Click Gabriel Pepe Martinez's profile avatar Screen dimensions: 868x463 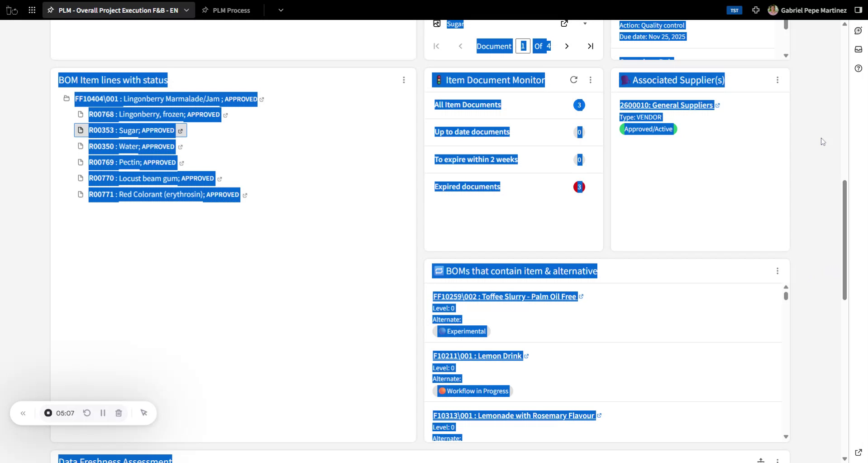pyautogui.click(x=773, y=10)
